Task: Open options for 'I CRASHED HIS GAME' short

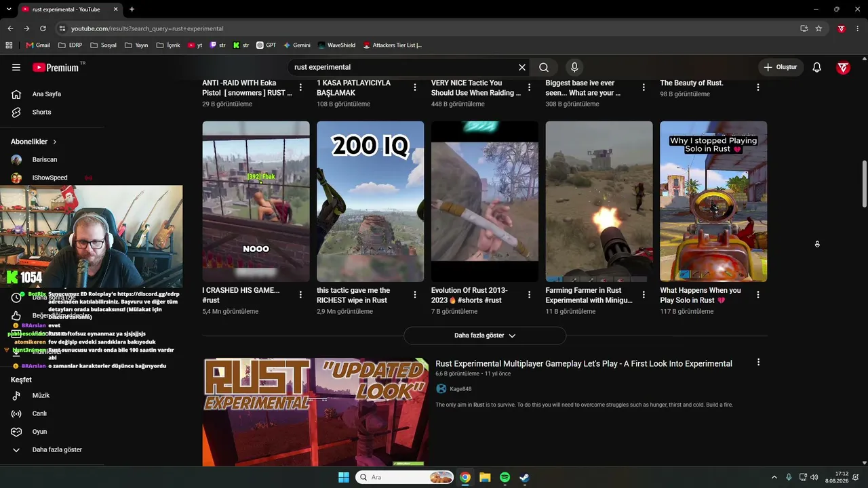Action: click(x=300, y=295)
